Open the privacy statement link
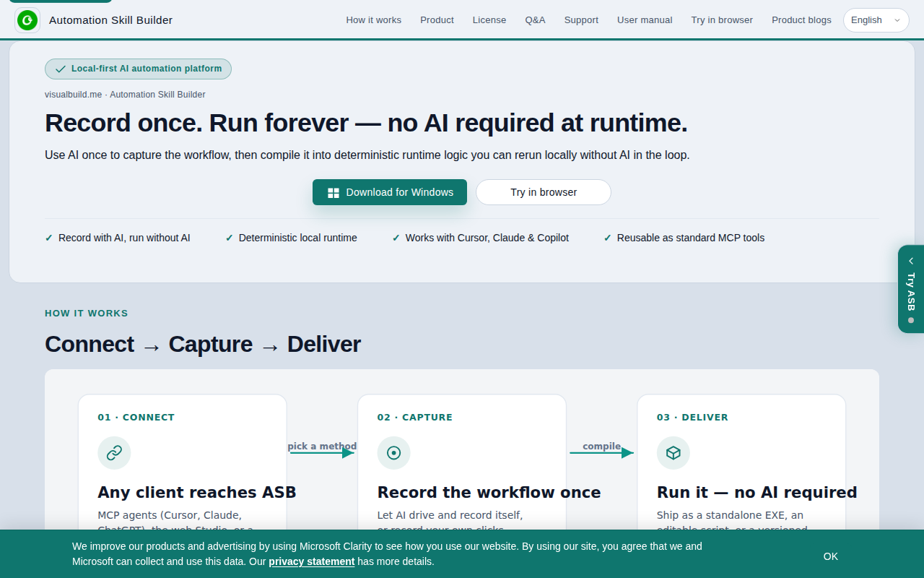Viewport: 924px width, 578px height. tap(312, 561)
